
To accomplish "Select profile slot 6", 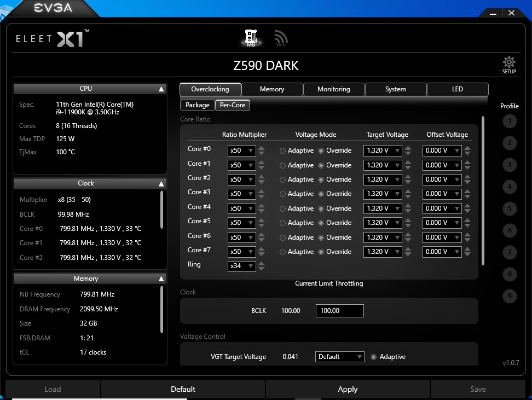I will click(x=509, y=230).
